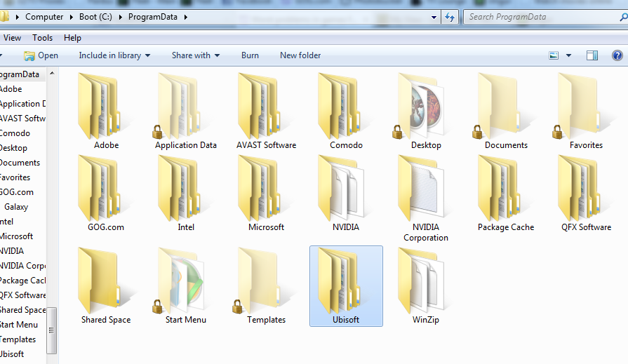This screenshot has height=364, width=628.
Task: Click the Search ProgramData field
Action: point(542,17)
